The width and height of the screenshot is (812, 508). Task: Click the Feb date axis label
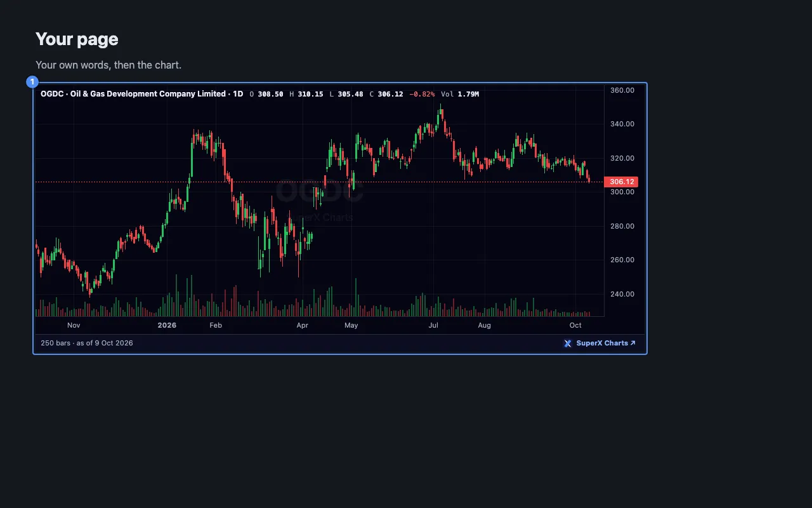point(216,325)
